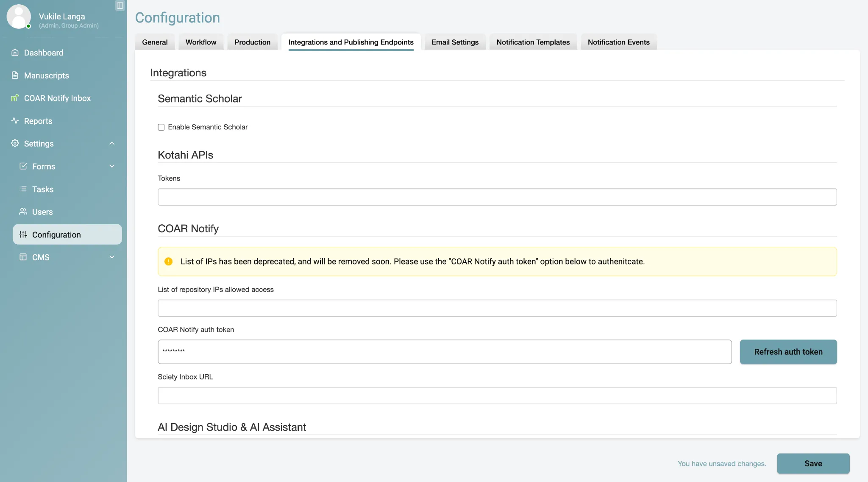Open the Production tab
Image resolution: width=868 pixels, height=482 pixels.
coord(252,42)
